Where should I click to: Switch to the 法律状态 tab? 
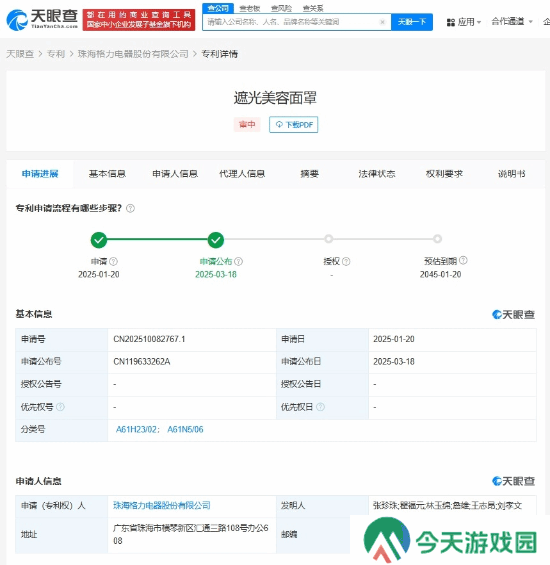click(x=377, y=174)
